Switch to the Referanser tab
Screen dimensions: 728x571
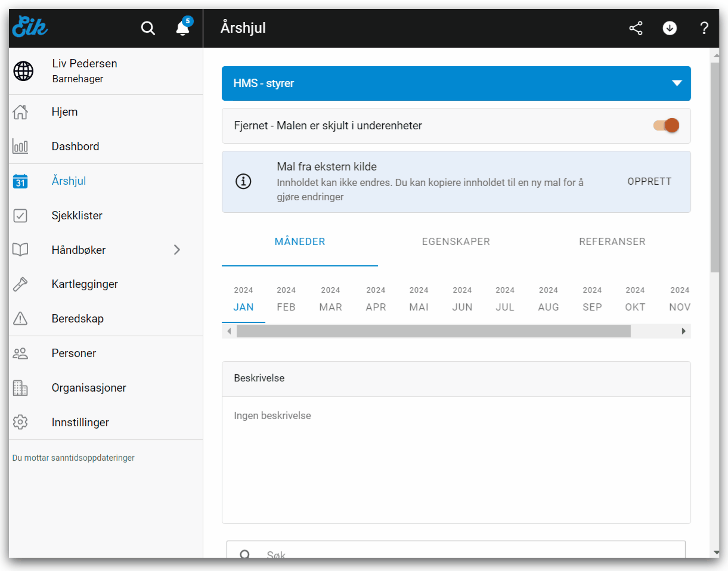[x=612, y=242]
